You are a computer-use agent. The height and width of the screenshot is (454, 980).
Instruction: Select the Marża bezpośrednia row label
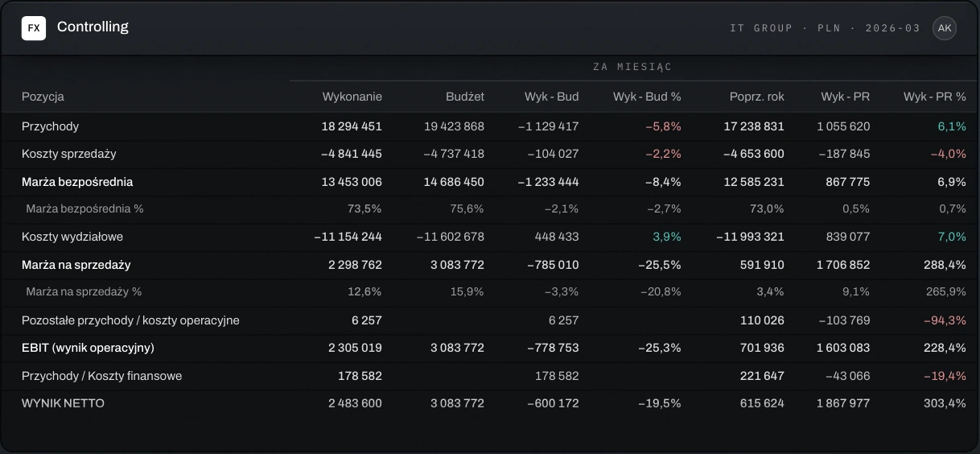(x=77, y=182)
